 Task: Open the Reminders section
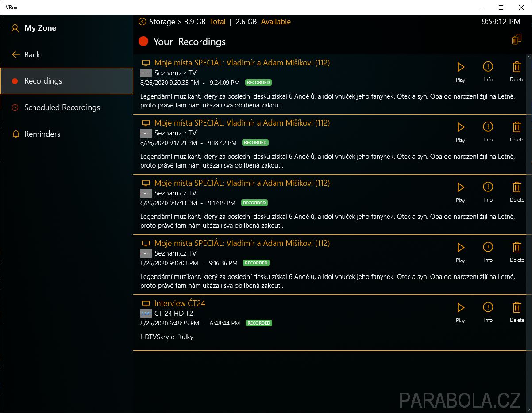(x=42, y=134)
